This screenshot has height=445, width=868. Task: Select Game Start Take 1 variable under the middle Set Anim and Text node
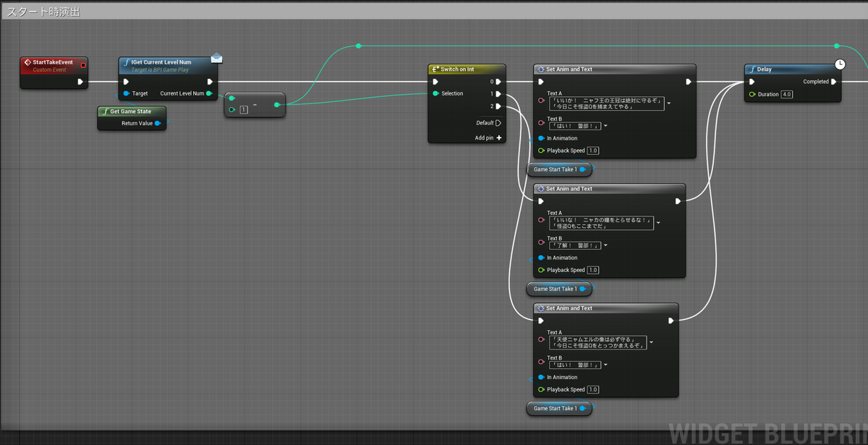[x=560, y=289]
